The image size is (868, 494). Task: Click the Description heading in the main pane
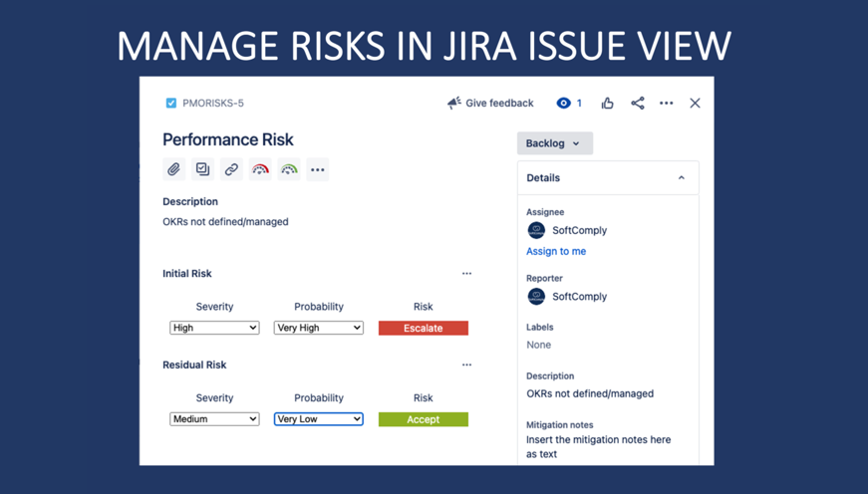click(x=190, y=201)
